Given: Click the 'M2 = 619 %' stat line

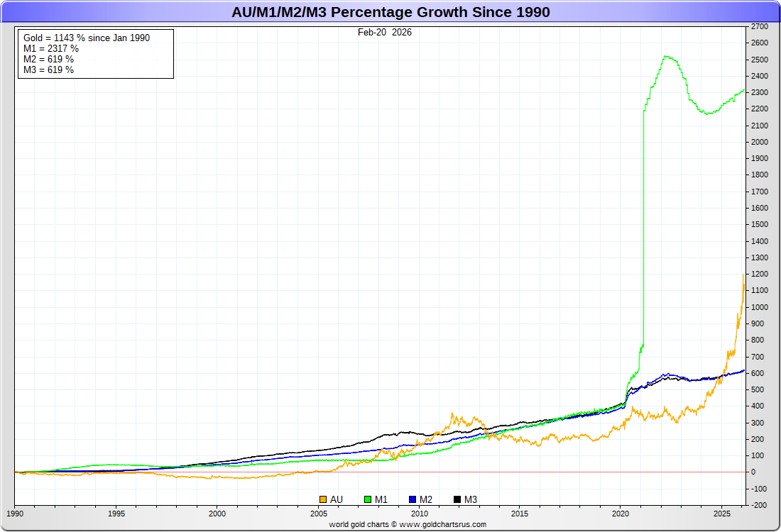Looking at the screenshot, I should coord(49,59).
